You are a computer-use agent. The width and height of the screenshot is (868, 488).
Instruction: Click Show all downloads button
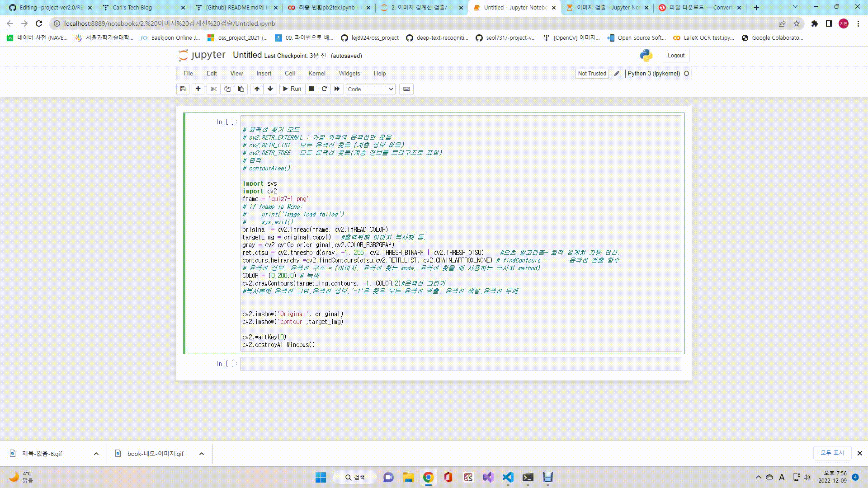point(832,453)
